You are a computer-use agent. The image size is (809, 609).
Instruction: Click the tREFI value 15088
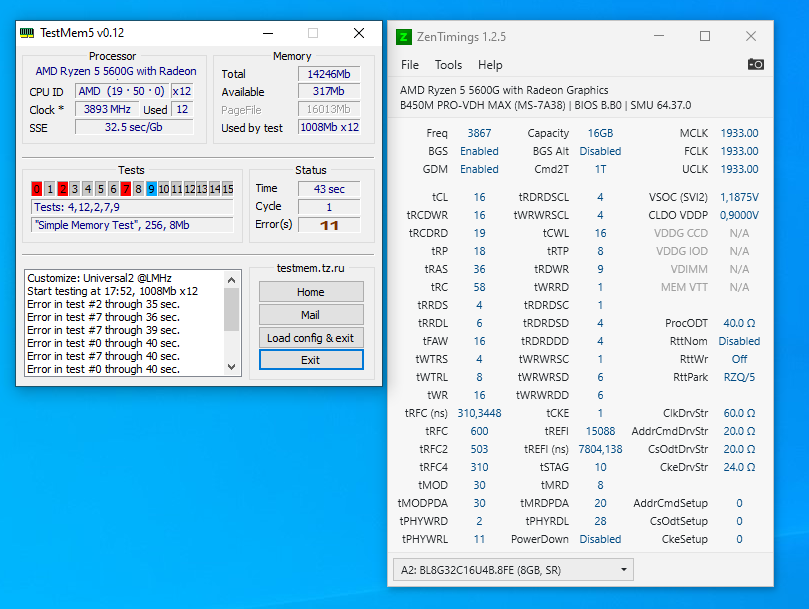(600, 431)
